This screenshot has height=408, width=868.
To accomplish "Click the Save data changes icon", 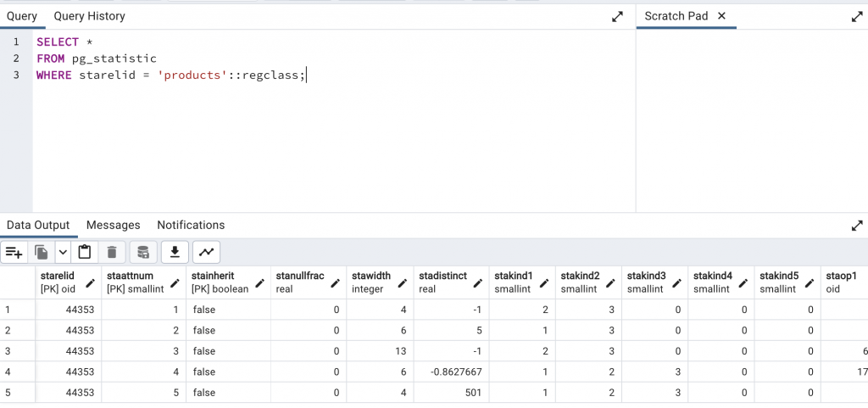I will pyautogui.click(x=143, y=252).
